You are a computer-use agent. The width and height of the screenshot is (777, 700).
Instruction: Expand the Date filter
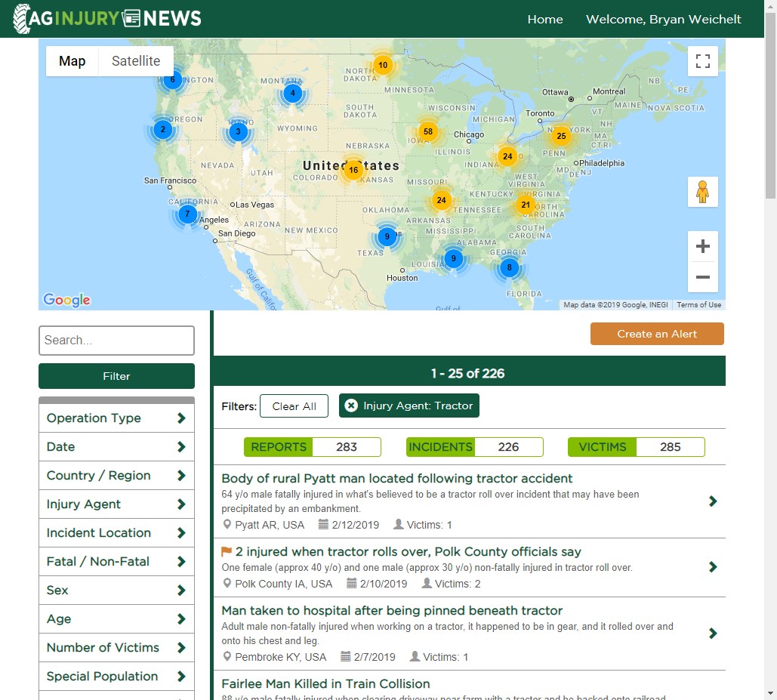click(116, 447)
